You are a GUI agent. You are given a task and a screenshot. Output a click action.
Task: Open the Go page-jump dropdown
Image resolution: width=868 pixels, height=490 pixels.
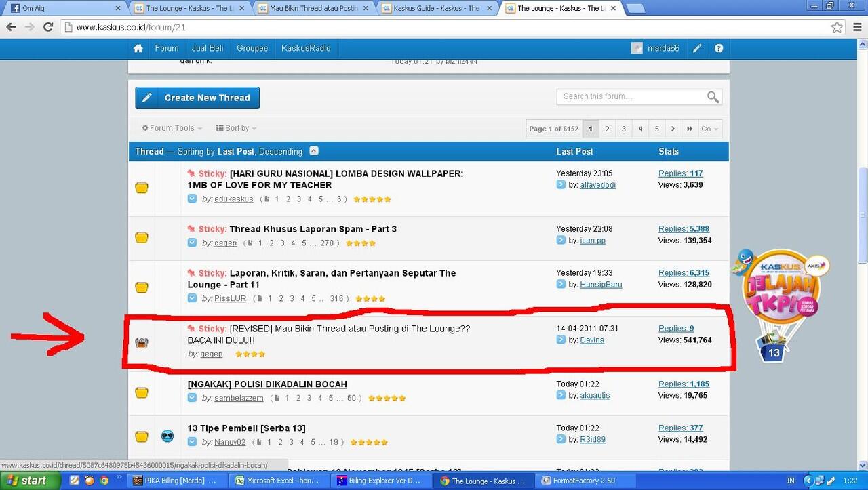pos(710,129)
